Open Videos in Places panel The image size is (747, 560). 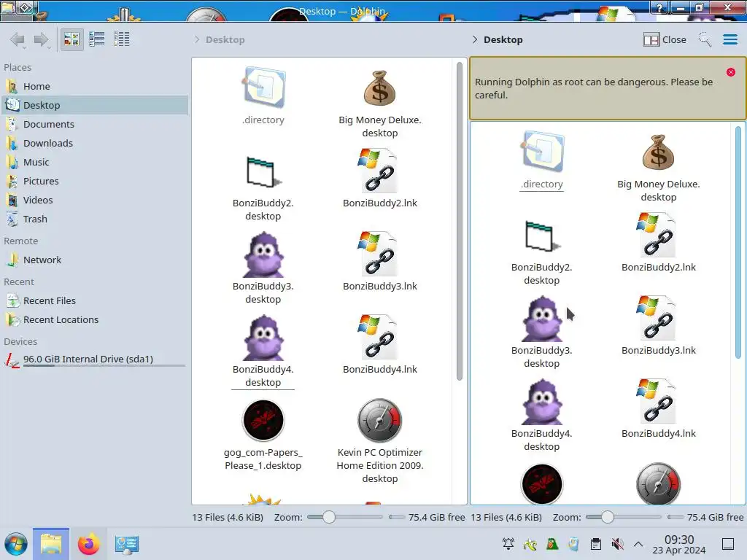tap(95, 201)
